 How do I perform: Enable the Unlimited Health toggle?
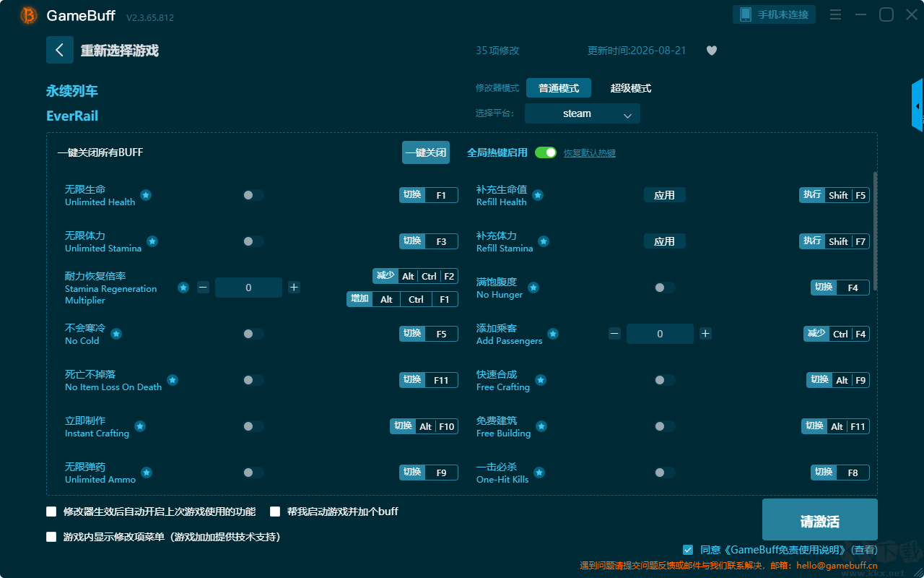coord(253,195)
